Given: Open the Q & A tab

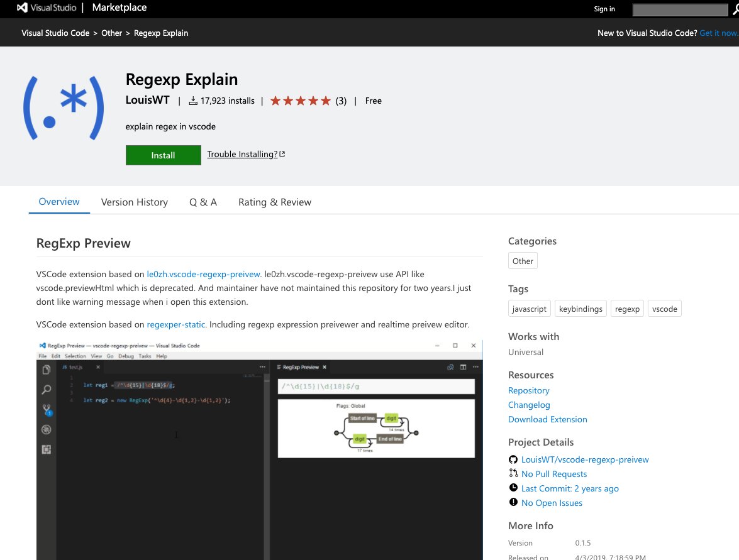Looking at the screenshot, I should point(203,202).
